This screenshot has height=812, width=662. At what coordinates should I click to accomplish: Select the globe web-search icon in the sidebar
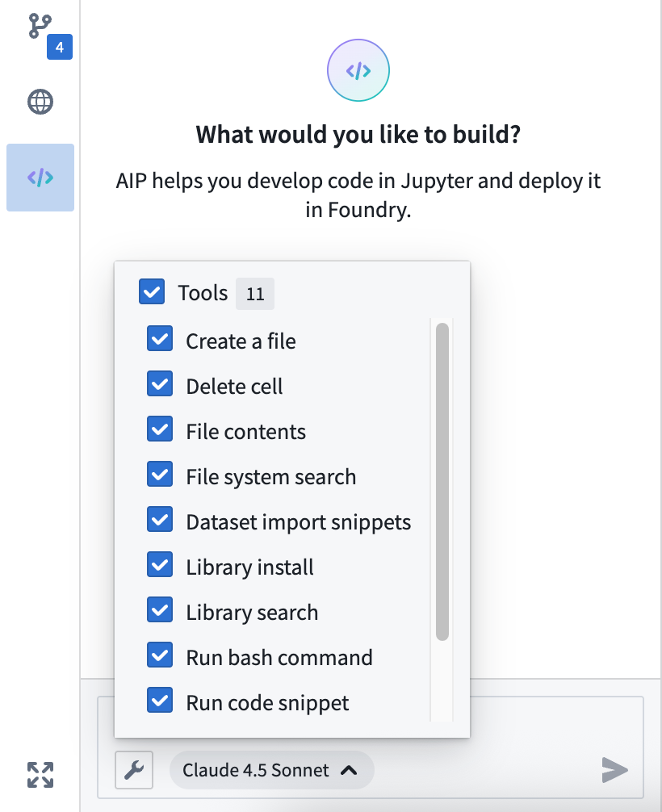[x=39, y=102]
